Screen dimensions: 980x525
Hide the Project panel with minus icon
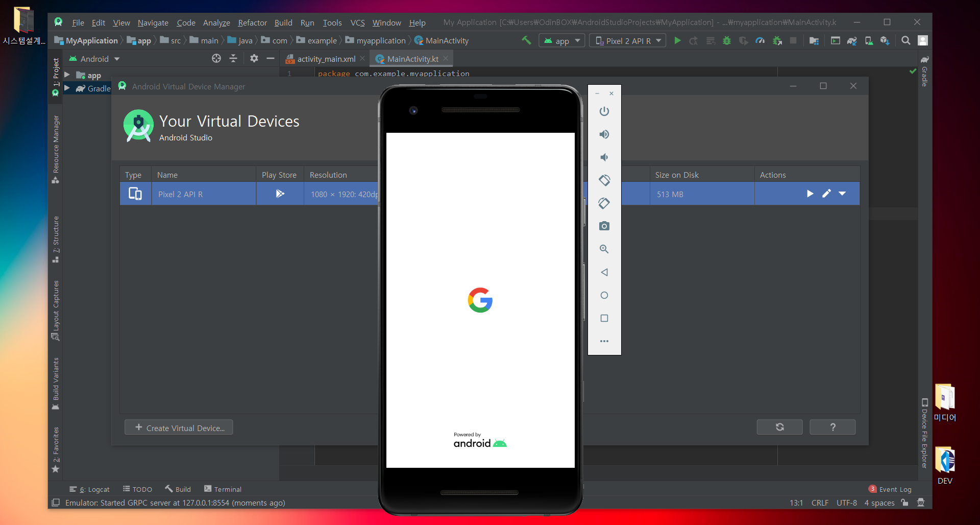coord(271,59)
